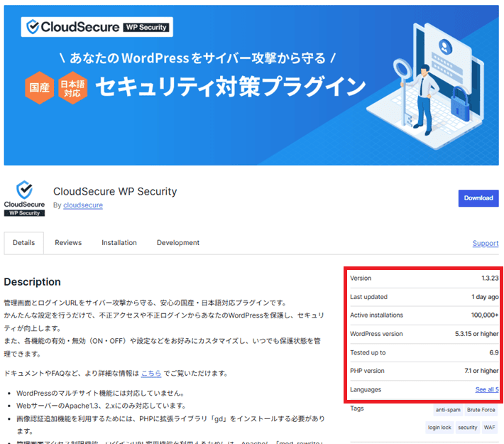Open the Installation tab
This screenshot has width=504, height=444.
tap(119, 243)
